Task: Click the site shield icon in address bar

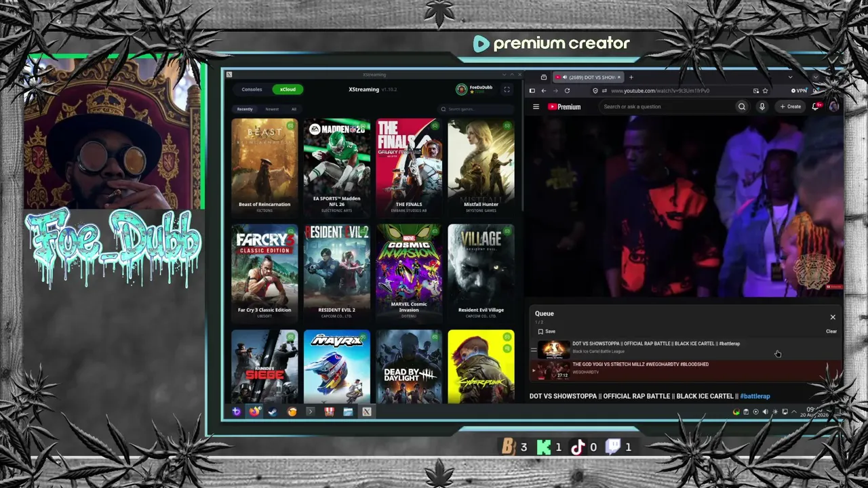Action: coord(595,91)
